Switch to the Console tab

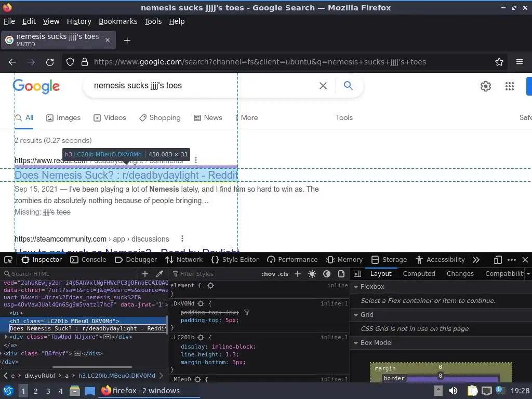(88, 260)
